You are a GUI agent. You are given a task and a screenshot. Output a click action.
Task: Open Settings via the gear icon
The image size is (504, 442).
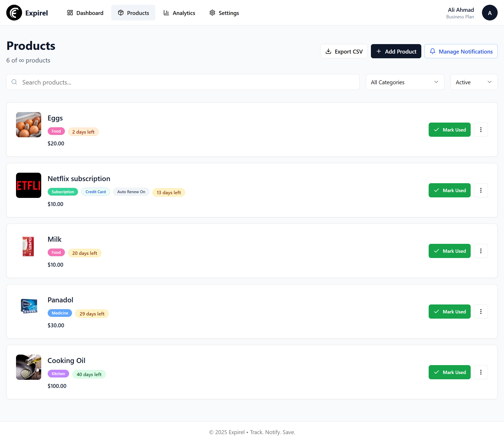[212, 13]
